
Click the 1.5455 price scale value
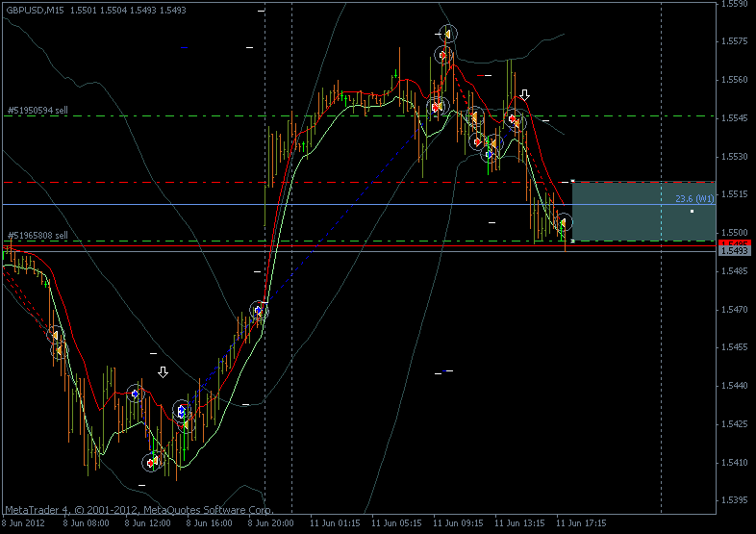[x=734, y=347]
